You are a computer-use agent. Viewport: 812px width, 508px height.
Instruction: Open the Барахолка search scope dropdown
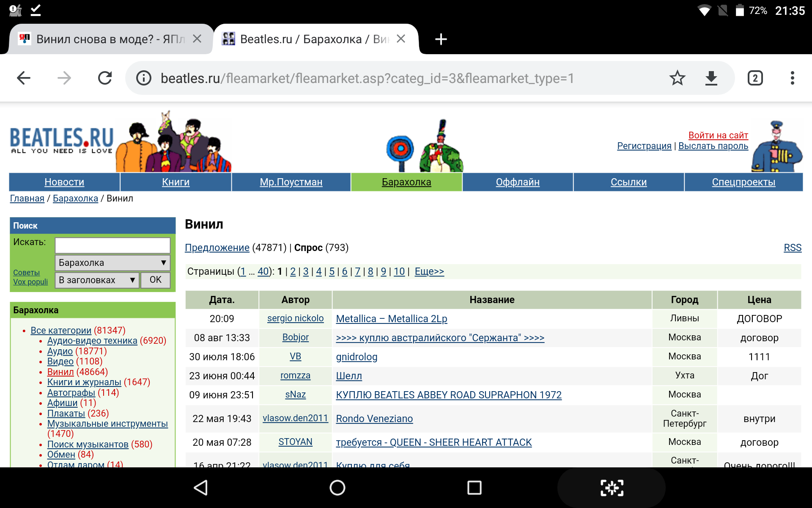tap(112, 263)
